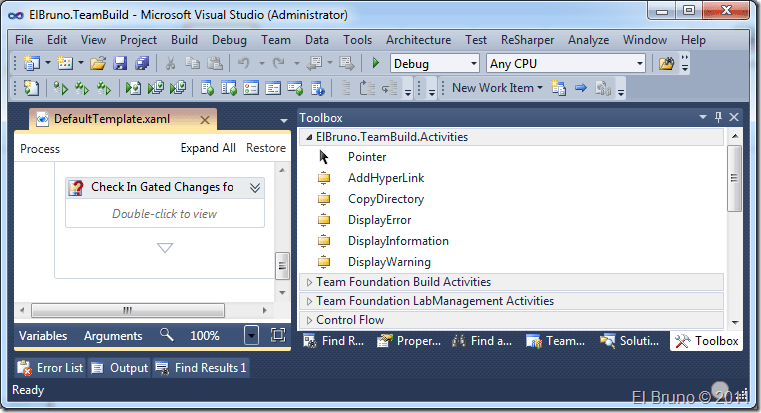Click the Open File folder icon
The width and height of the screenshot is (761, 413).
98,63
